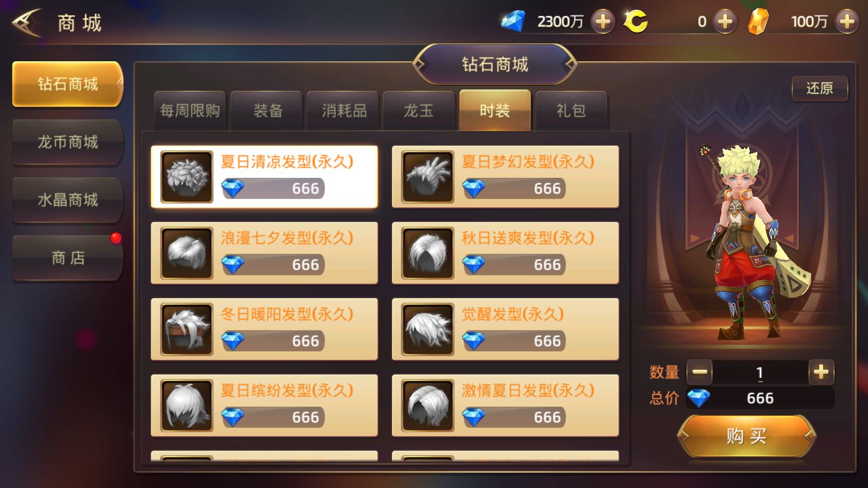Tap the back arrow next to 商城

27,23
